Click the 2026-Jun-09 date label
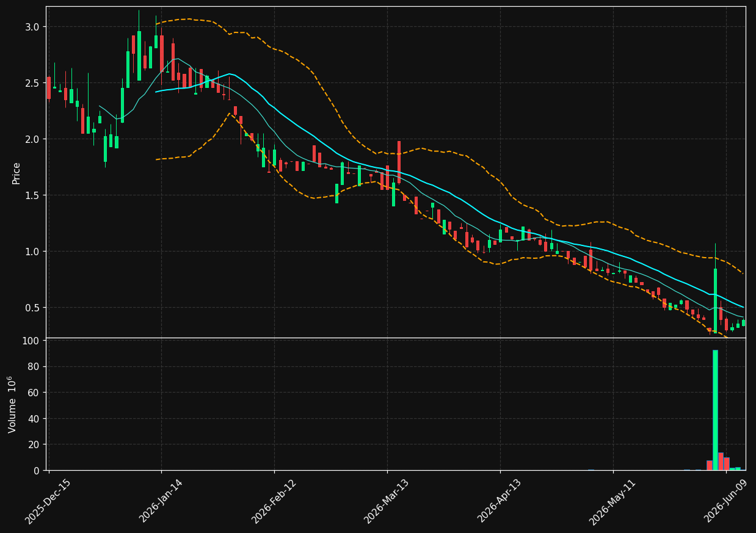This screenshot has height=533, width=756. click(727, 501)
